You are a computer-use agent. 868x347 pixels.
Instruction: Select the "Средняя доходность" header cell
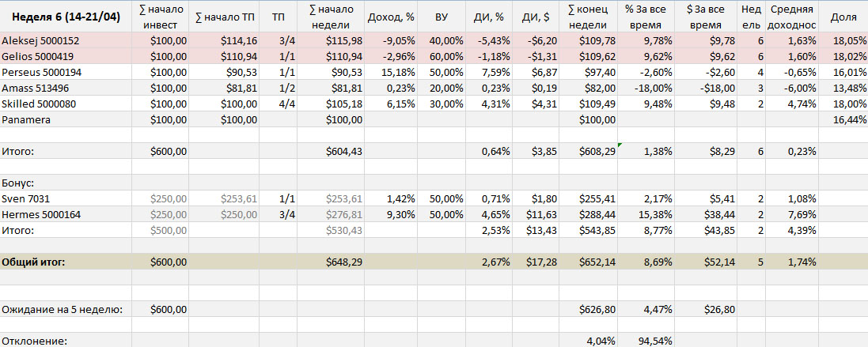[790, 17]
